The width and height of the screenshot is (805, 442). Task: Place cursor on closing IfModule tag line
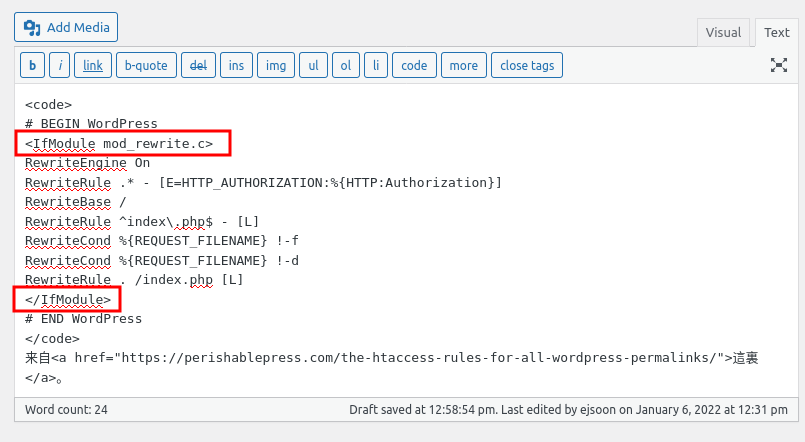68,299
